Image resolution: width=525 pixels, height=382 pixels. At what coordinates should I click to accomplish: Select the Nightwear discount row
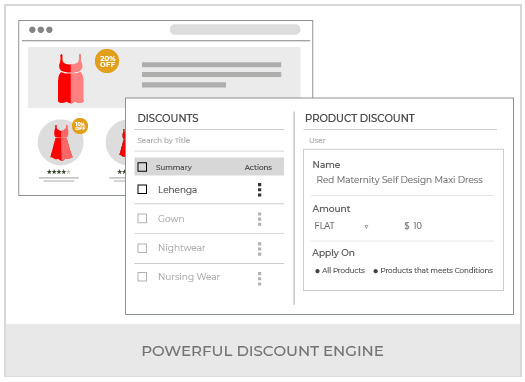tap(209, 248)
